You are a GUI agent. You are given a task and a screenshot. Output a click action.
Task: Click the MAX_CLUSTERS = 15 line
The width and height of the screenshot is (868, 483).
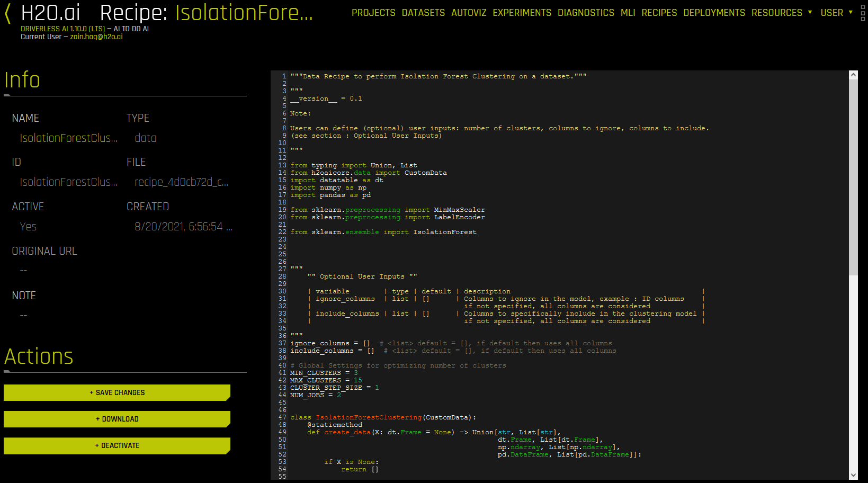[x=326, y=380]
